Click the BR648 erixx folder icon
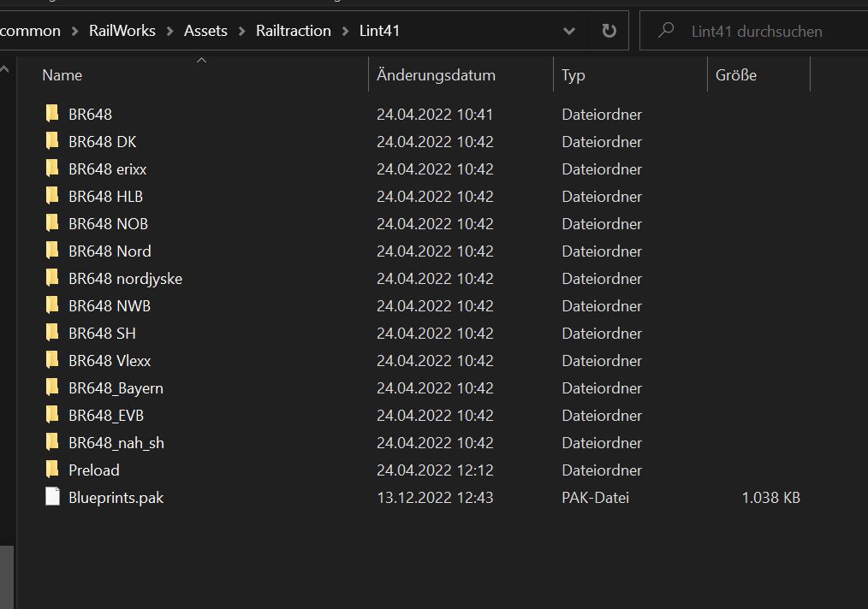 [x=53, y=169]
